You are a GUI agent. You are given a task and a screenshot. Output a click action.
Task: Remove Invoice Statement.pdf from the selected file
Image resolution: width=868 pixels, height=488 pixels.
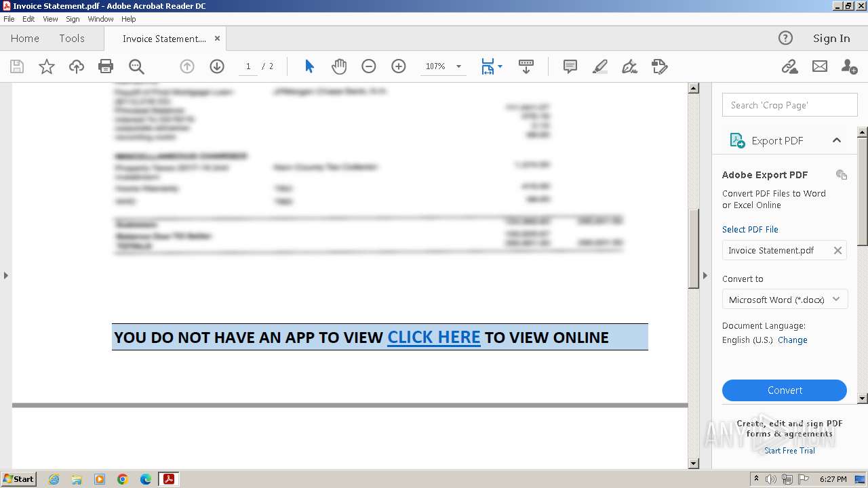pyautogui.click(x=837, y=250)
